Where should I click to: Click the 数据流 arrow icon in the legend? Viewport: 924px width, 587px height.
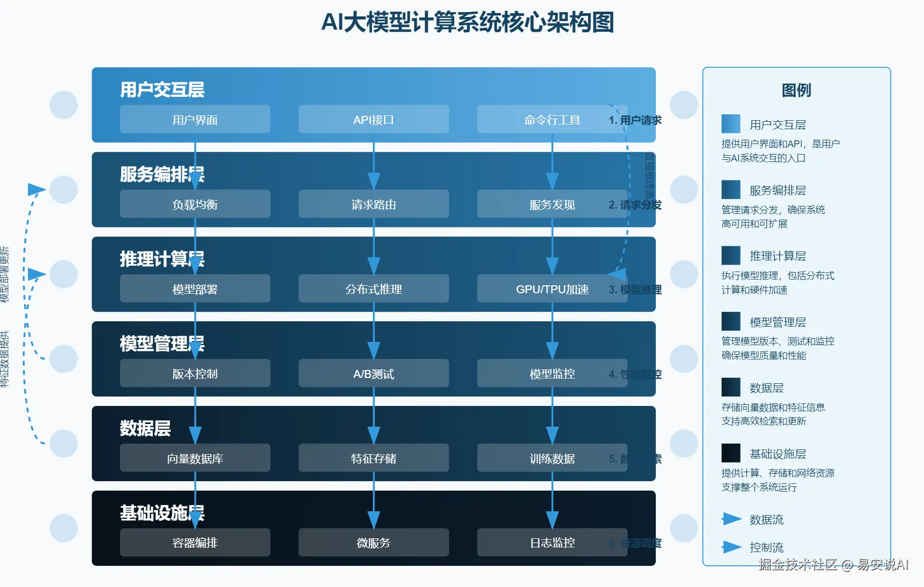[x=731, y=519]
